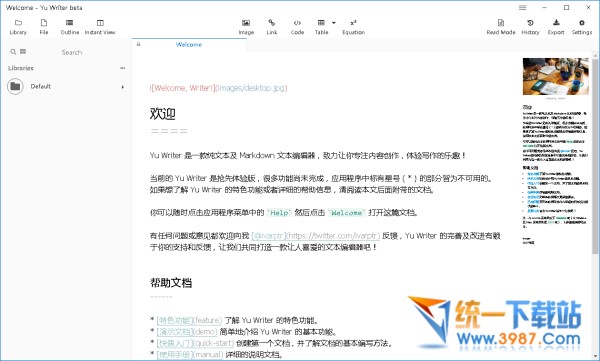Toggle the list view icon beside search

click(23, 51)
